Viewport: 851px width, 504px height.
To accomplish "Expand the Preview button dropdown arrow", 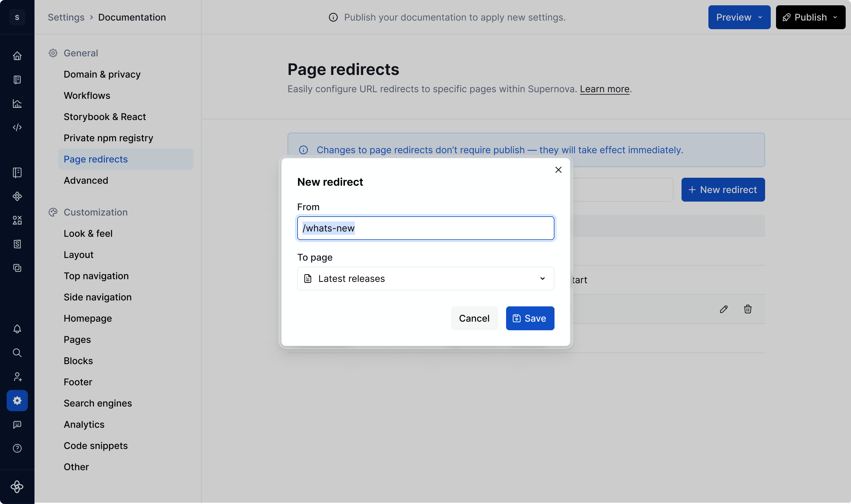I will coord(760,17).
